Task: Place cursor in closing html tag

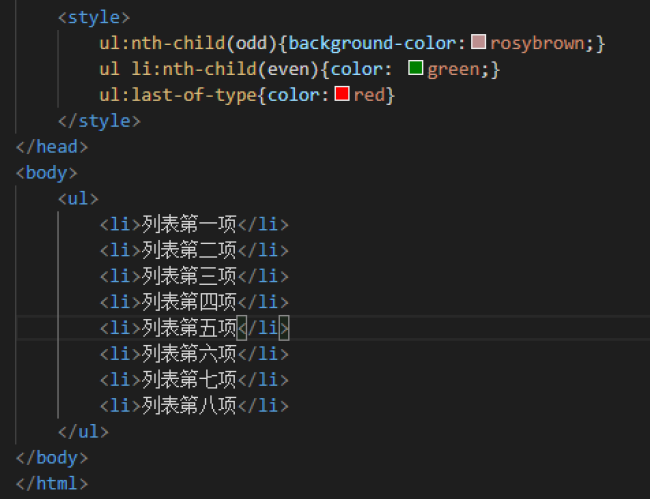Action: click(x=52, y=484)
